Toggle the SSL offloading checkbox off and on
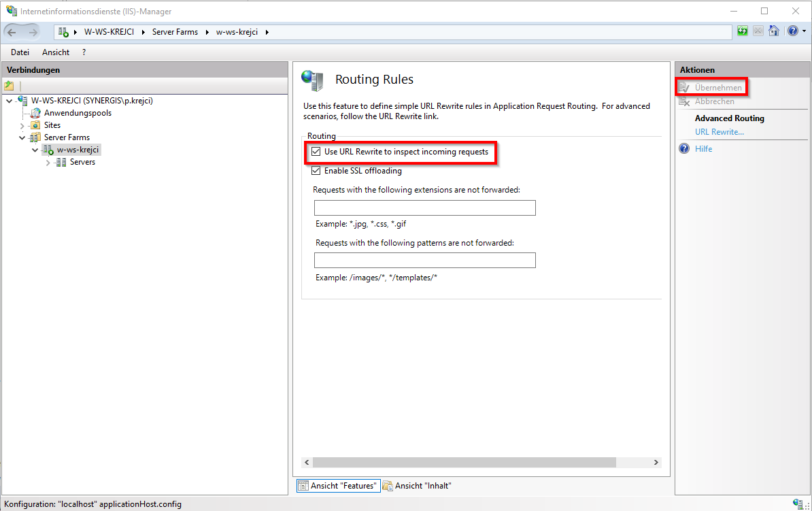The image size is (812, 511). tap(316, 170)
